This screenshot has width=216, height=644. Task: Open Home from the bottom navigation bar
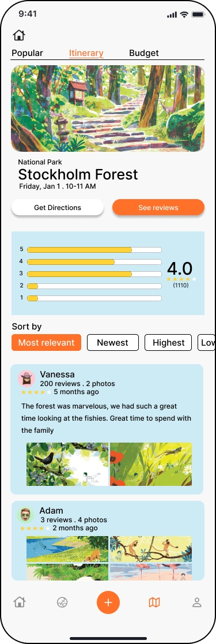[20, 602]
